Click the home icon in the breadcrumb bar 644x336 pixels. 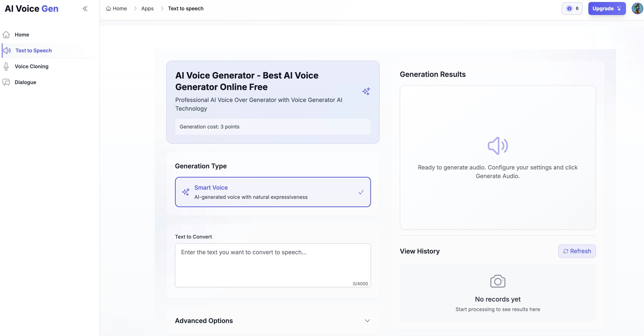click(108, 8)
